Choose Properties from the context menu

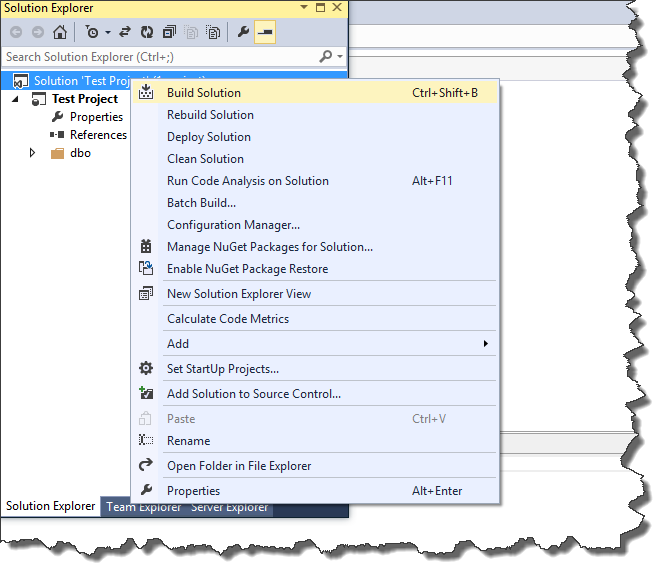(315, 491)
